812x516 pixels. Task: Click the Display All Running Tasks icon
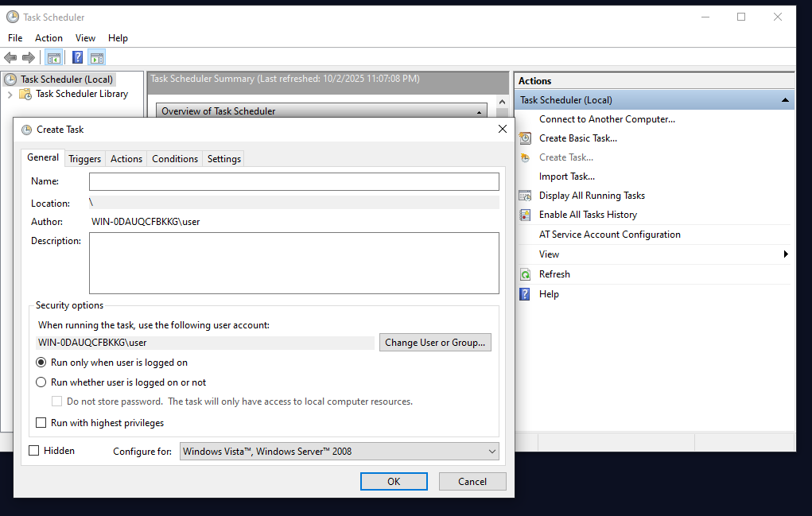pyautogui.click(x=525, y=196)
